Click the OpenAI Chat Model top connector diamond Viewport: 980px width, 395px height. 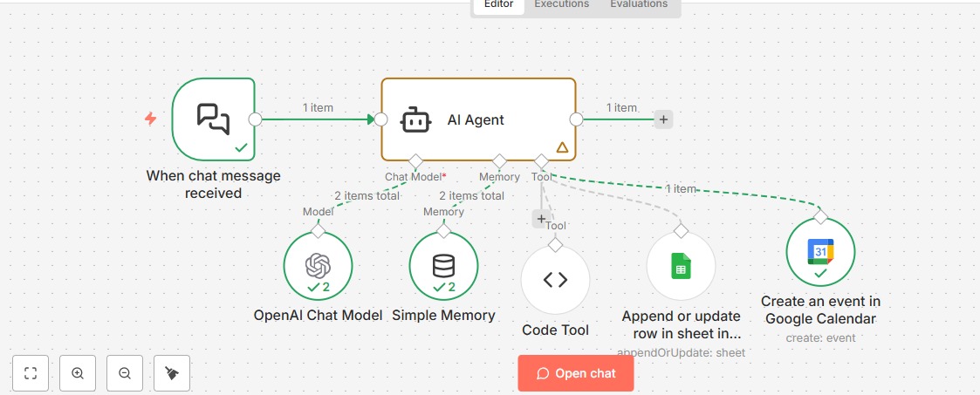[x=319, y=232]
